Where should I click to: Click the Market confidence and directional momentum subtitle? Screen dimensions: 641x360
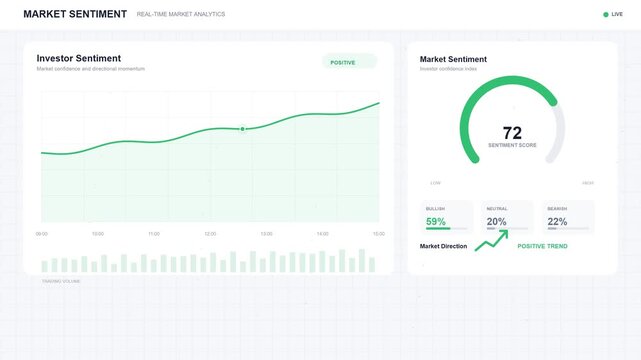pyautogui.click(x=91, y=69)
